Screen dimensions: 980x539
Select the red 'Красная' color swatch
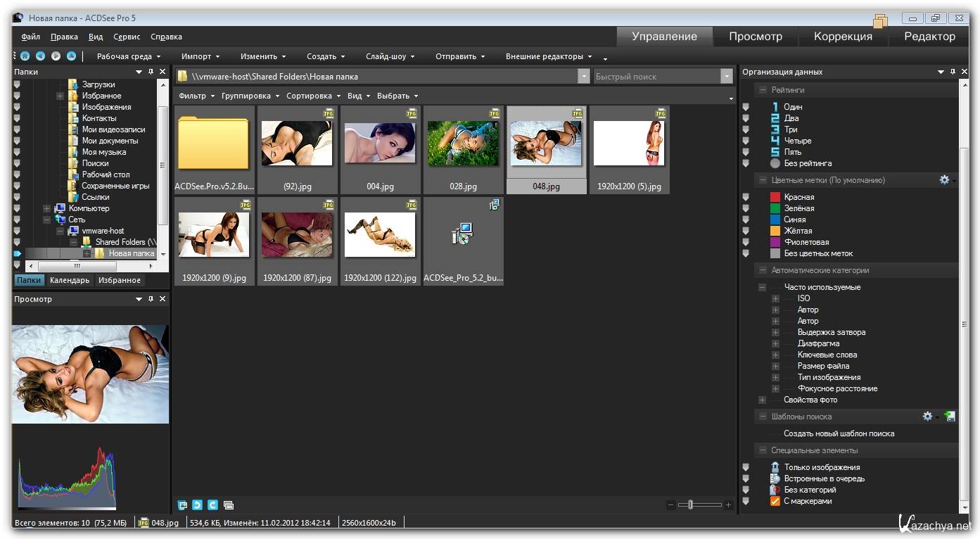click(775, 197)
